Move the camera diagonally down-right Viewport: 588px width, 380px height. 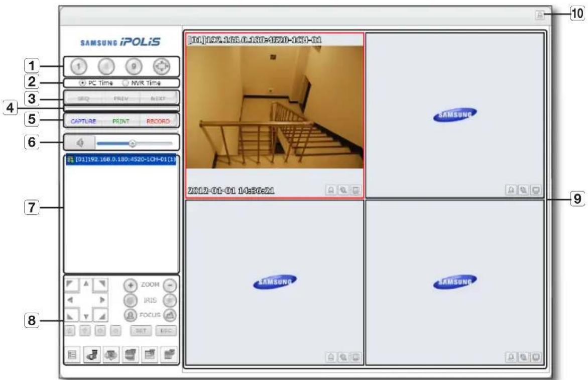tap(100, 315)
